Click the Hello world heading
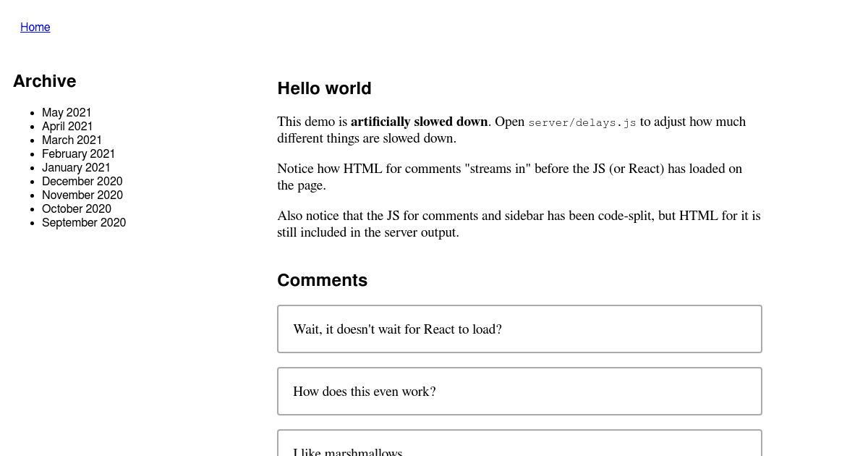The width and height of the screenshot is (868, 456). [324, 88]
